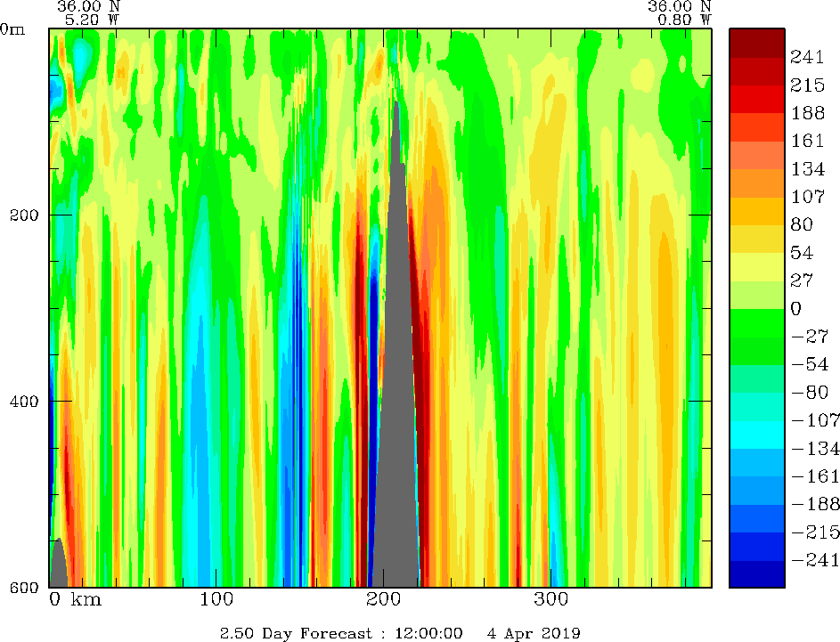The height and width of the screenshot is (642, 840).
Task: Click the 0m depth axis label
Action: [12, 29]
